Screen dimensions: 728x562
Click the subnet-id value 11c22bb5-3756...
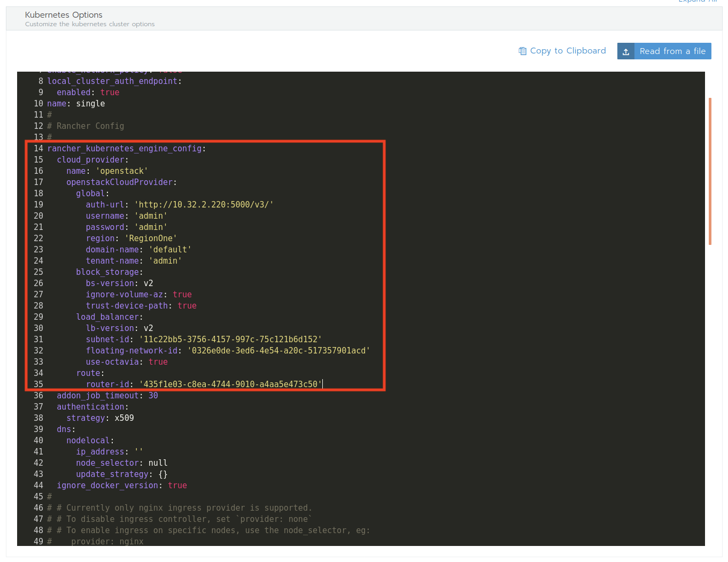click(230, 340)
